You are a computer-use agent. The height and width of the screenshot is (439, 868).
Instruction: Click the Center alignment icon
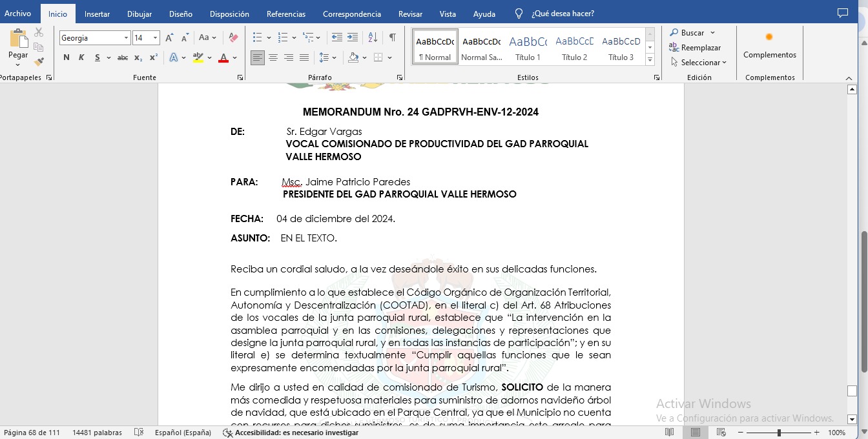click(x=273, y=58)
